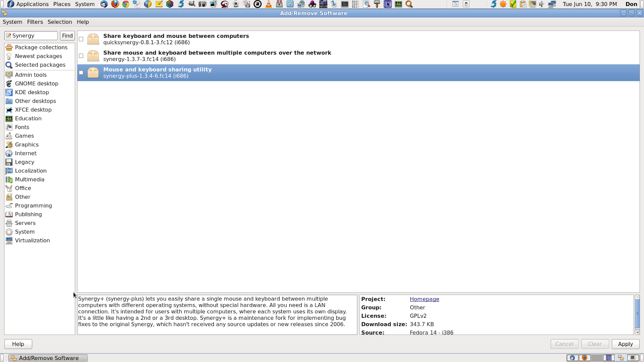Open the Graphics group
Screen dimensions: 644x362
(x=39, y=145)
